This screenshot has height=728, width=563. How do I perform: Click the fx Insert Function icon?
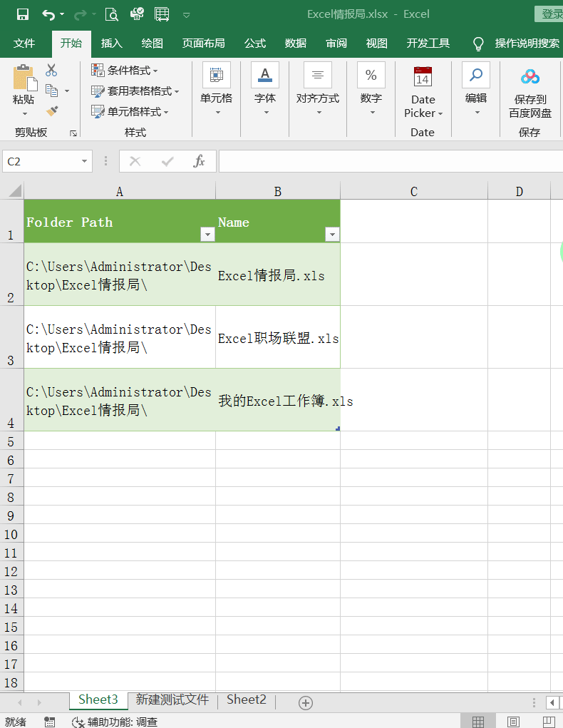pos(199,162)
